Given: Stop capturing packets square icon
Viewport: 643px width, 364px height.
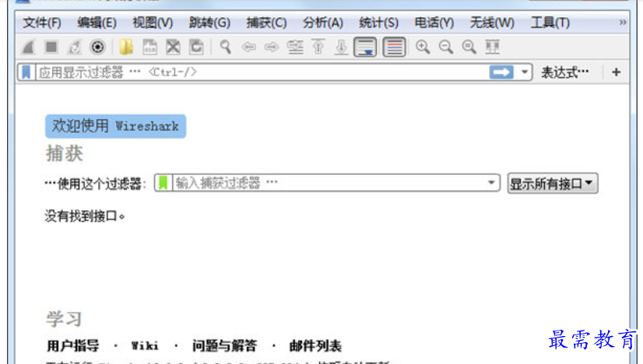Looking at the screenshot, I should coord(51,47).
